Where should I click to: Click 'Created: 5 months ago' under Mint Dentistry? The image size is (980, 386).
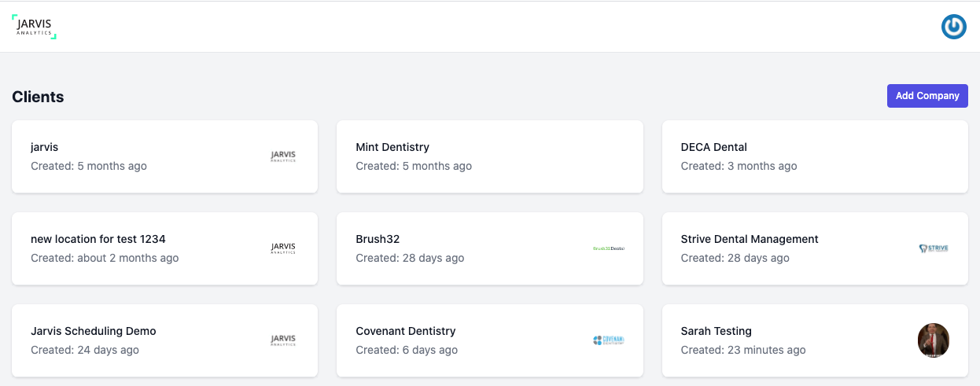click(414, 166)
